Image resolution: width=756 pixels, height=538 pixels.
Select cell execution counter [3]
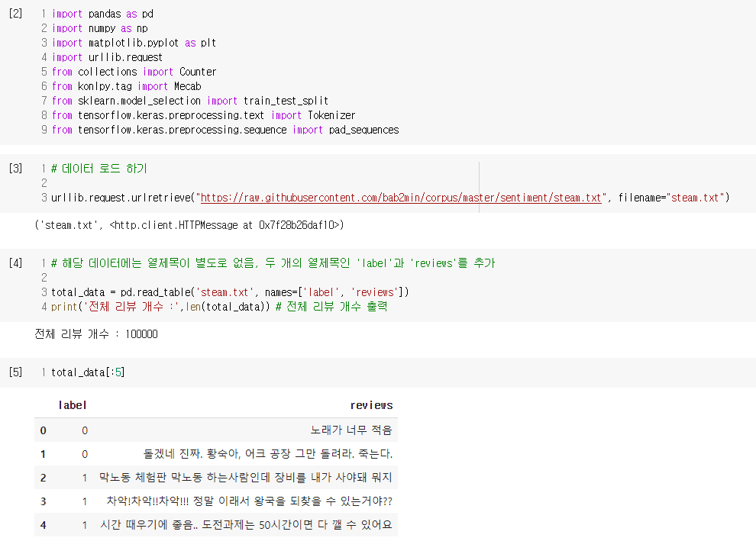pos(16,168)
